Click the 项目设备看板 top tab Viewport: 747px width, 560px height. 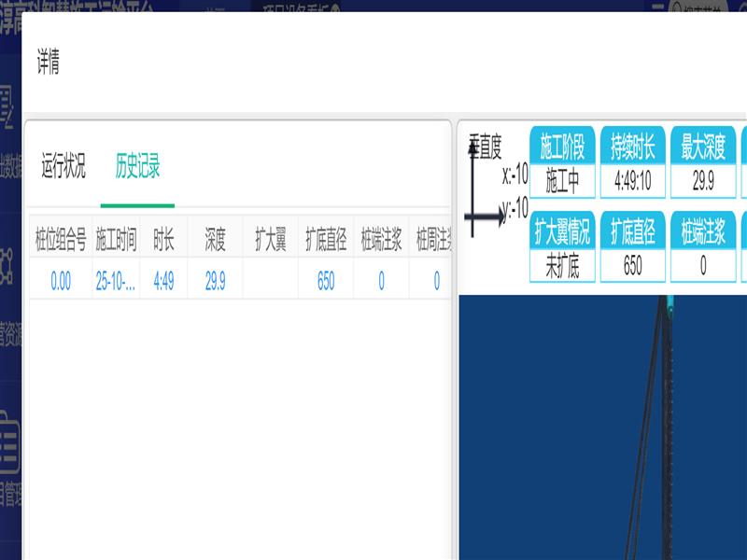point(297,7)
